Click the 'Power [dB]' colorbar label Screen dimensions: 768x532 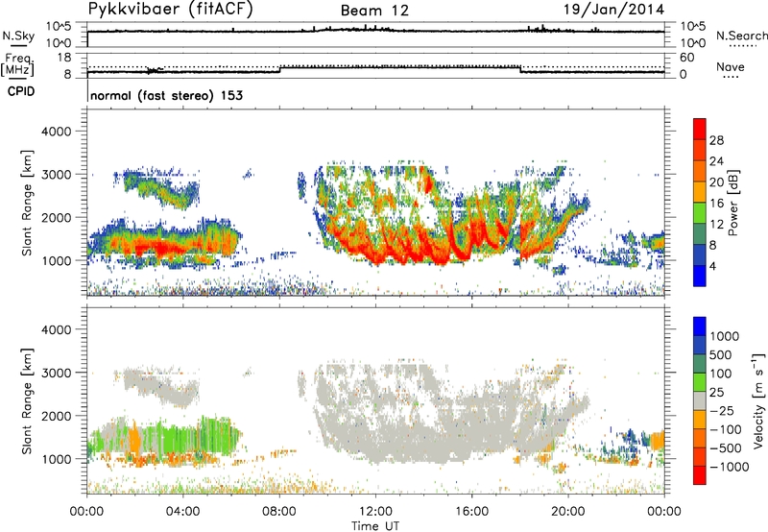point(732,203)
